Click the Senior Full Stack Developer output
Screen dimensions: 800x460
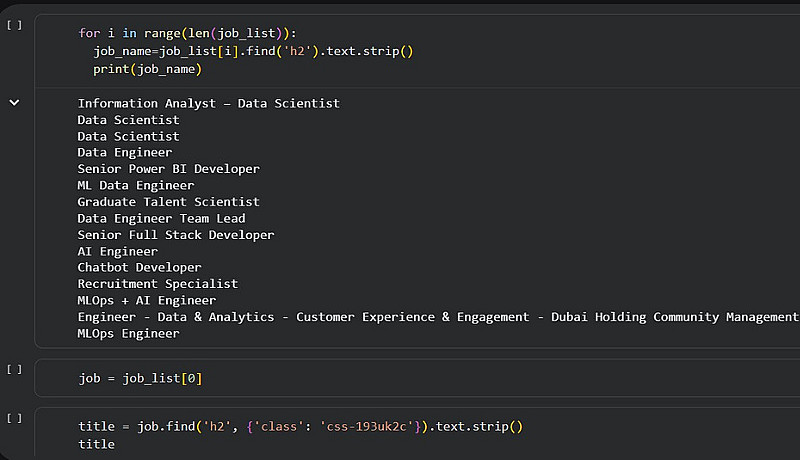(176, 235)
